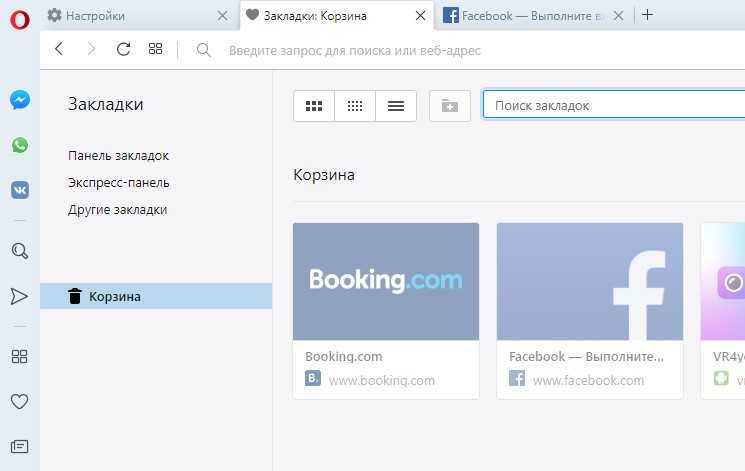Open the Facebook bookmark thumbnail

click(590, 281)
